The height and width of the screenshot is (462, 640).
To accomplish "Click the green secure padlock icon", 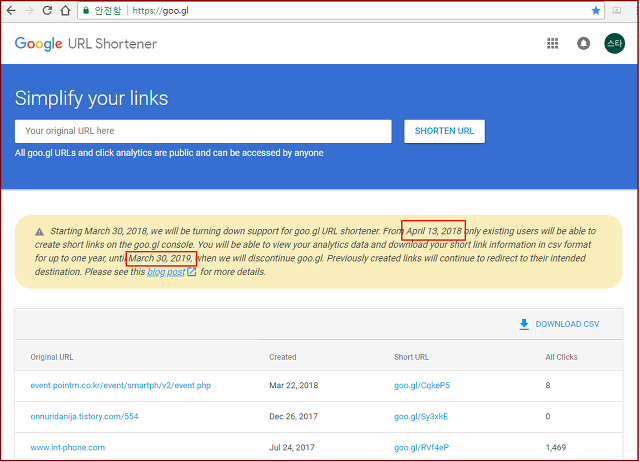I will point(86,10).
